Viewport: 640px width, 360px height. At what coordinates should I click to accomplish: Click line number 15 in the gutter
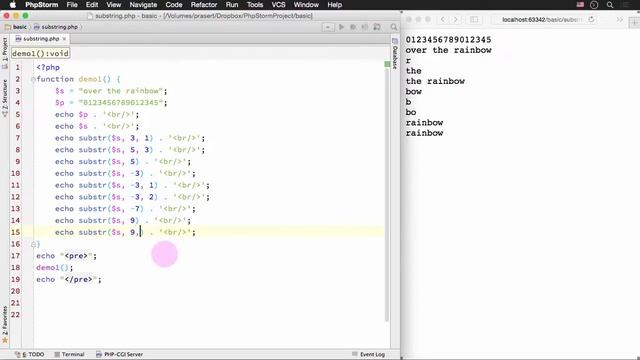[16, 232]
